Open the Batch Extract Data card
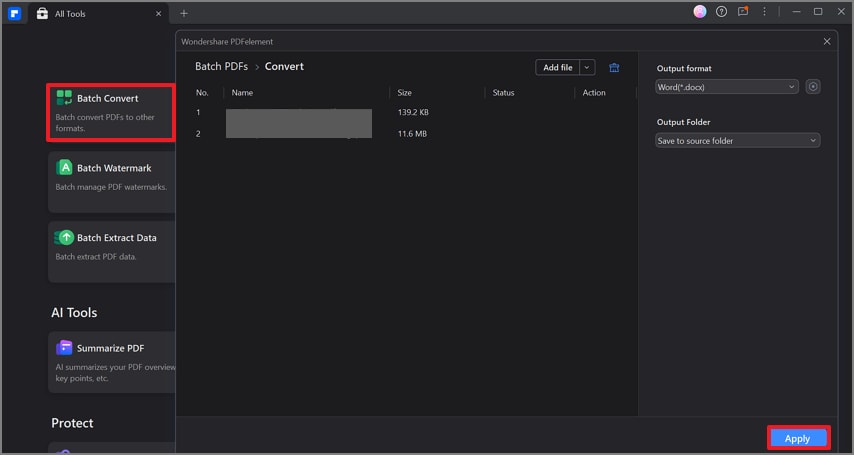 tap(112, 252)
